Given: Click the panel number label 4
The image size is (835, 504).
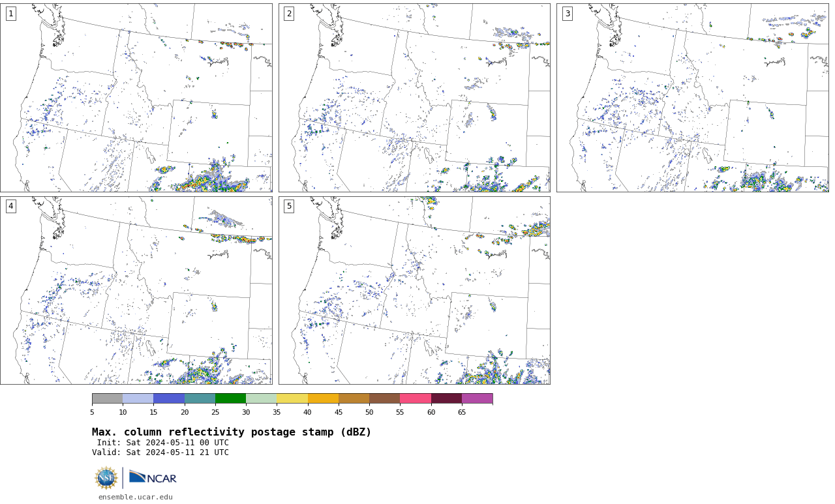Looking at the screenshot, I should pyautogui.click(x=10, y=206).
